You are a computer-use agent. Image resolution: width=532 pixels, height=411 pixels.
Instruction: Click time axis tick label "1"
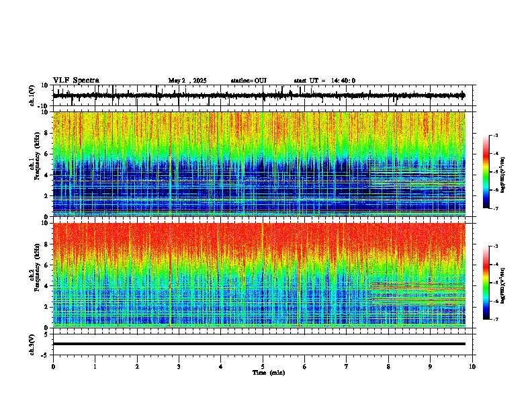[95, 367]
